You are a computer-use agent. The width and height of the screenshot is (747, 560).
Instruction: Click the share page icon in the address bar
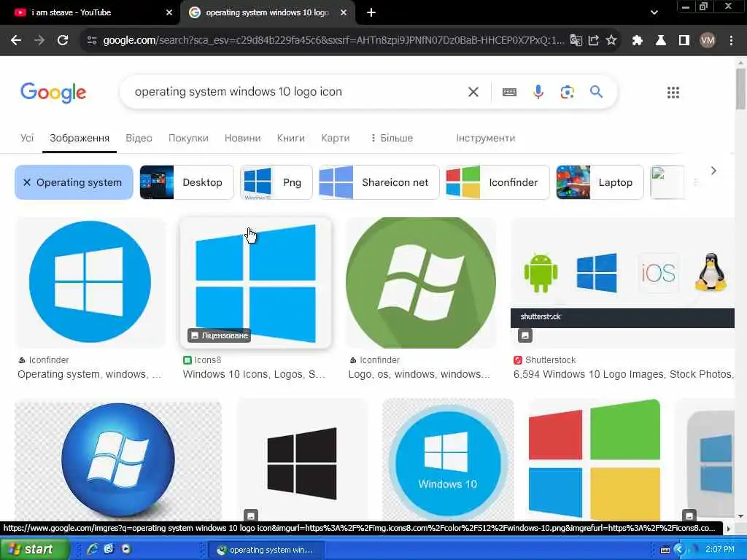click(594, 41)
